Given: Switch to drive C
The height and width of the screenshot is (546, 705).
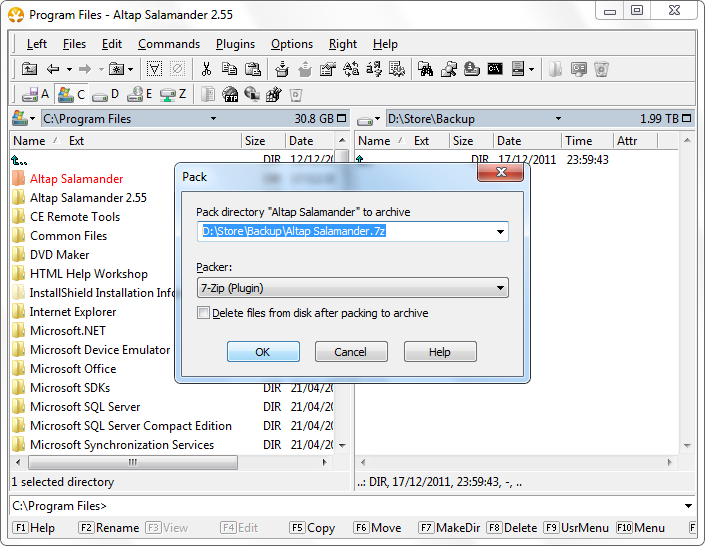Looking at the screenshot, I should coord(72,94).
